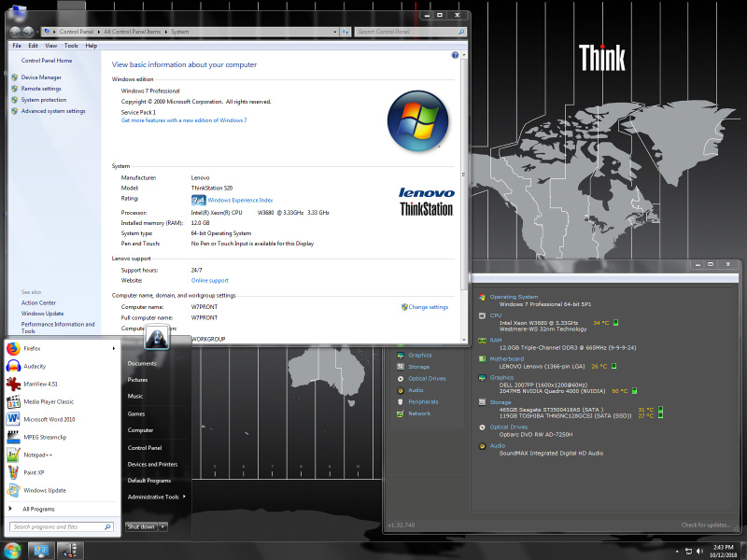Expand the Firefox submenu arrow

113,348
